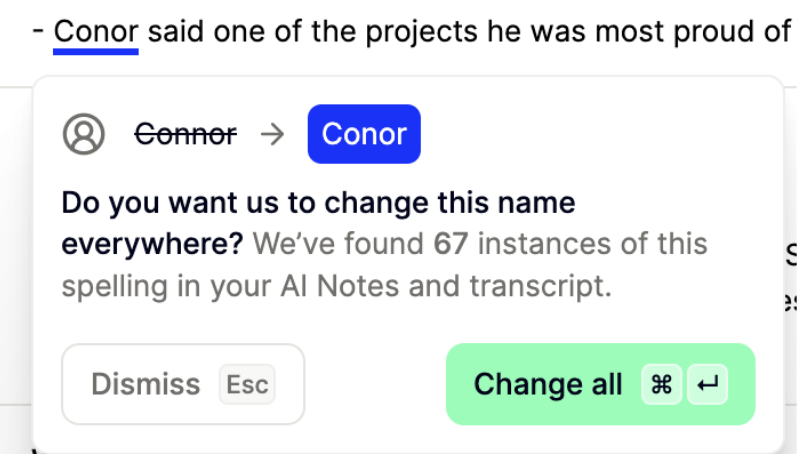This screenshot has width=798, height=454.
Task: Click the person profile icon in popup
Action: click(x=84, y=134)
